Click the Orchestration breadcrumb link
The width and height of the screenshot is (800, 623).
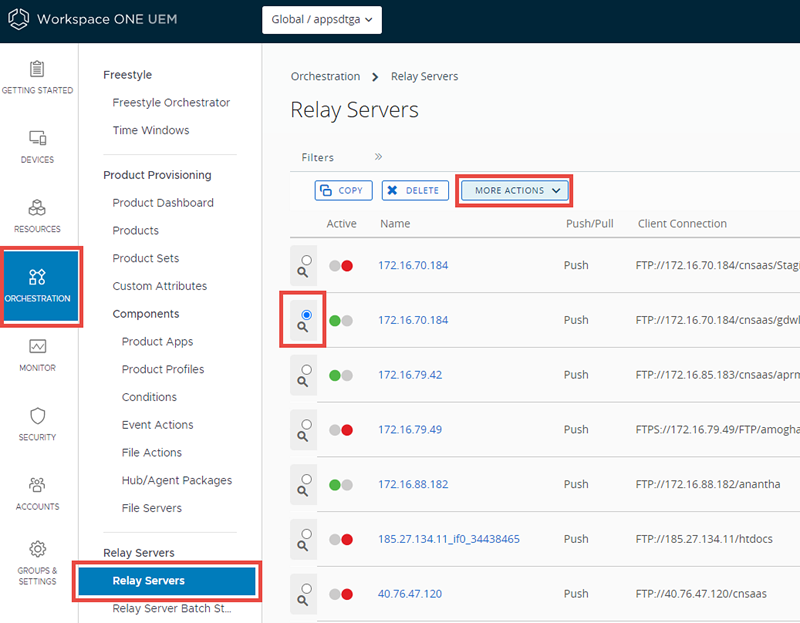pos(325,77)
